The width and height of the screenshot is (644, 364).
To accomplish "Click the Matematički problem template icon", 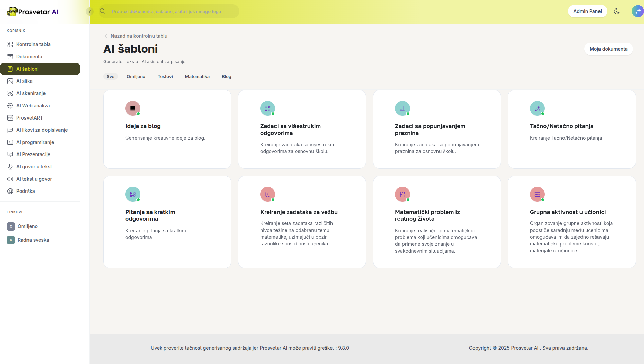I will (402, 194).
